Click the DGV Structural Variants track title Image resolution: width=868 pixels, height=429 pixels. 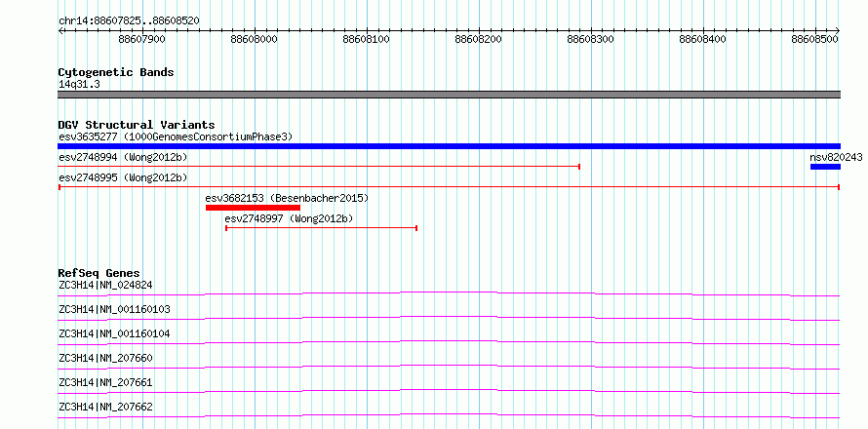click(x=137, y=125)
